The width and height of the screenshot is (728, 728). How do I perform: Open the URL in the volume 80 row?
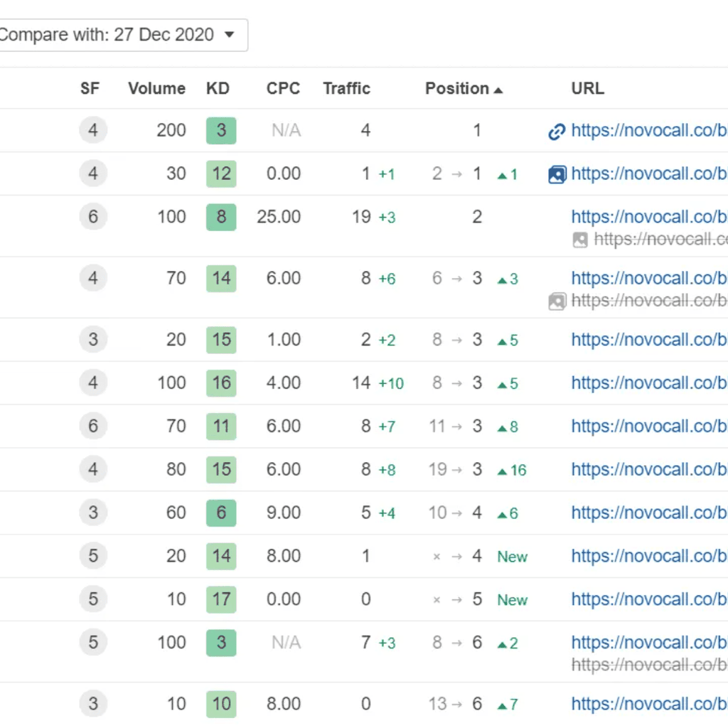pyautogui.click(x=648, y=469)
